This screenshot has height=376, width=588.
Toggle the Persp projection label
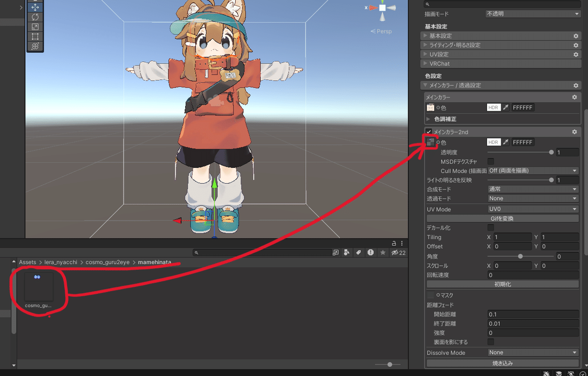tap(381, 31)
